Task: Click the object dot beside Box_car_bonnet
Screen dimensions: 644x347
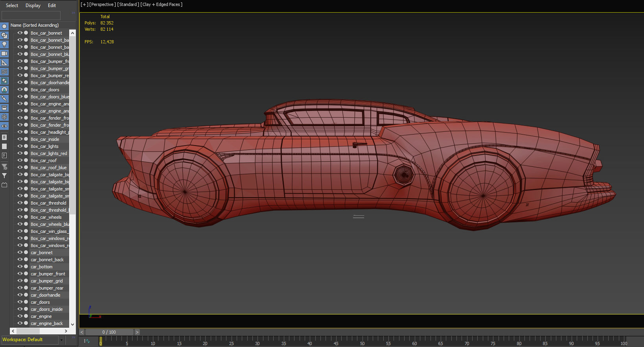Action: pyautogui.click(x=26, y=33)
